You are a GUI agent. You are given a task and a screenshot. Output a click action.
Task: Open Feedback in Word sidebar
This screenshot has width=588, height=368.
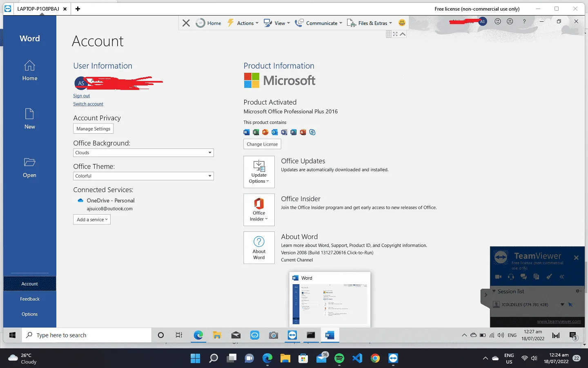[x=29, y=299]
